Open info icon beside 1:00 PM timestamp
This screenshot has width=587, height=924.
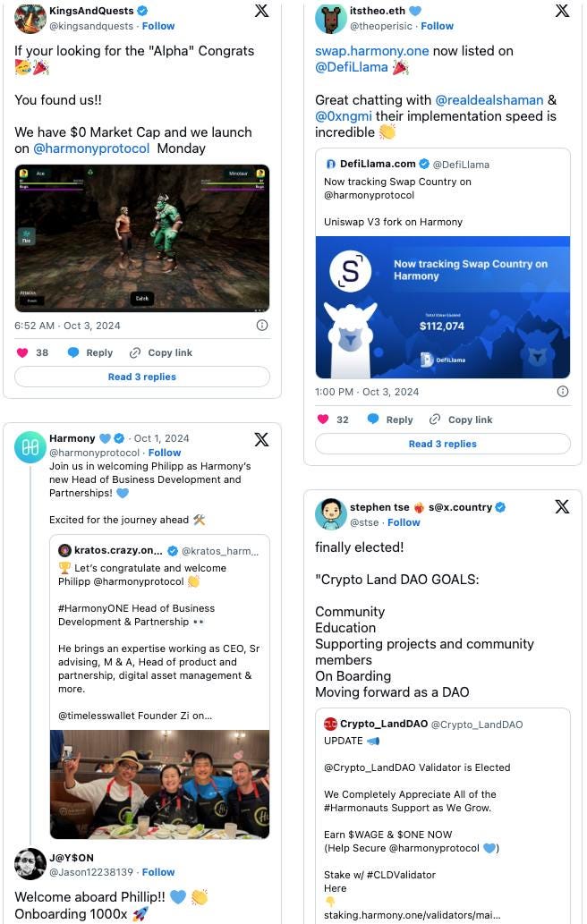(563, 391)
